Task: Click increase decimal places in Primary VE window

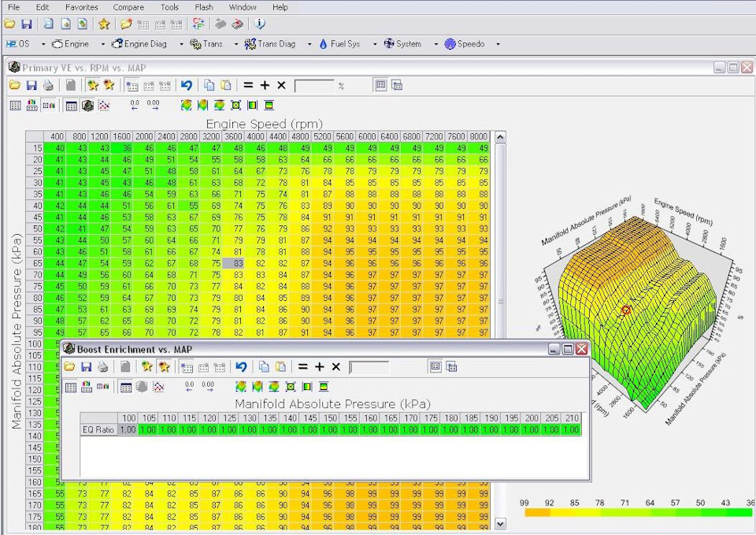Action: (153, 105)
